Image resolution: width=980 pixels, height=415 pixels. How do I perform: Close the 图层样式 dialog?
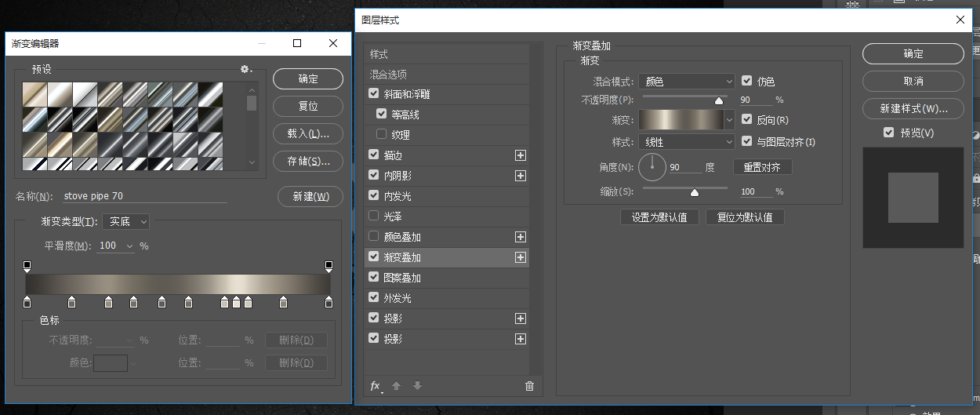(x=960, y=20)
